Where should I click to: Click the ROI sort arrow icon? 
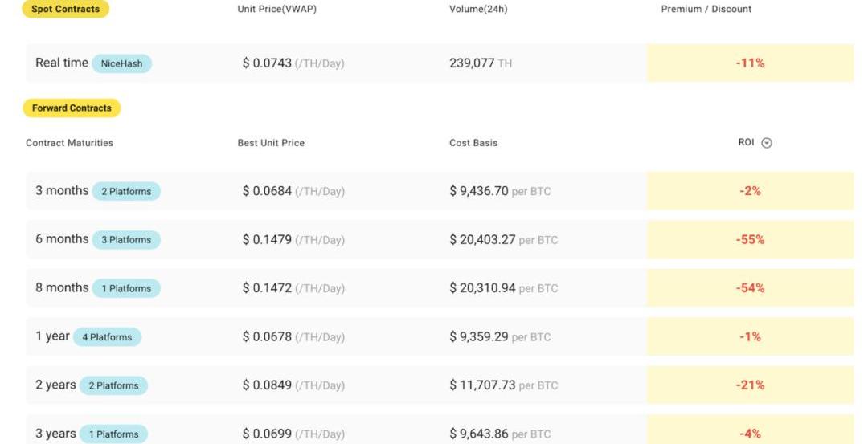point(767,143)
